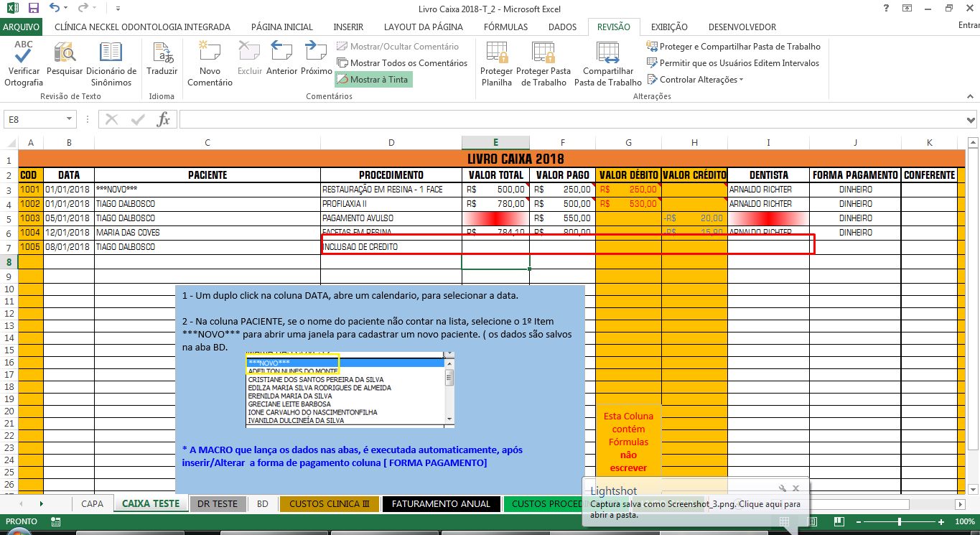
Task: Click the Insert Function fx icon
Action: [164, 119]
